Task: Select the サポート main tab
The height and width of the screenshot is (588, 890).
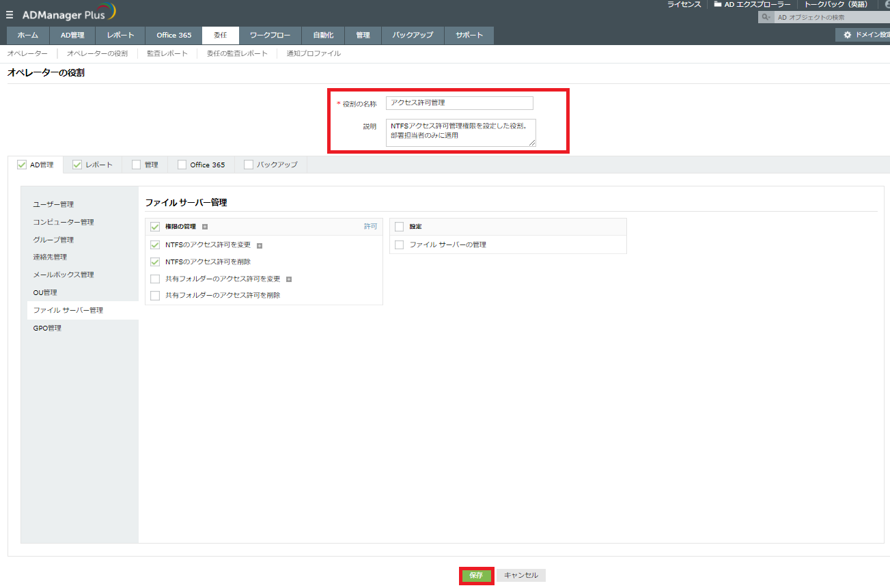Action: [469, 36]
